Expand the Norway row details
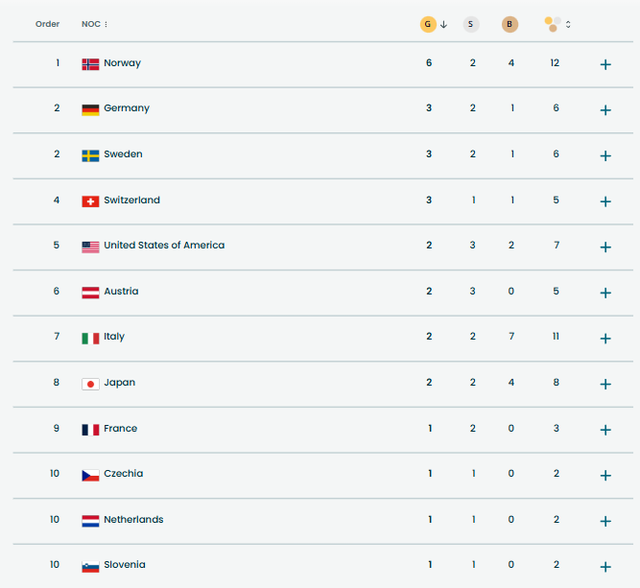 pyautogui.click(x=605, y=65)
